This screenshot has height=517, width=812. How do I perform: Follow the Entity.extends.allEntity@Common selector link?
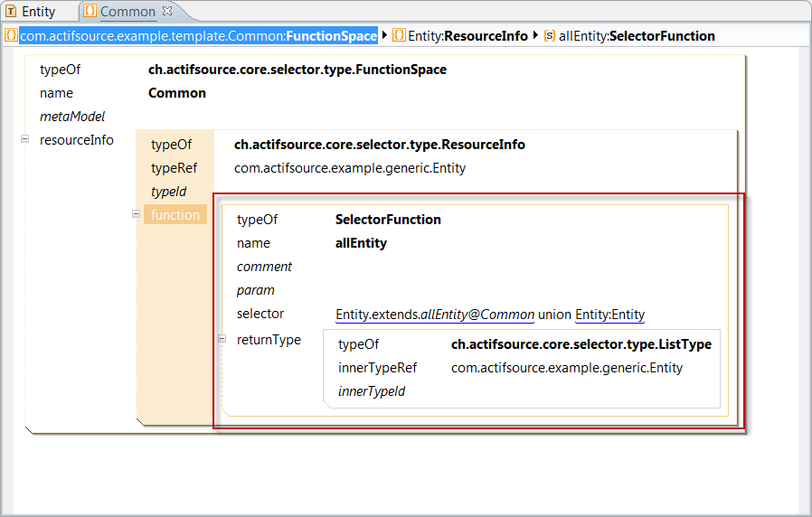point(434,315)
